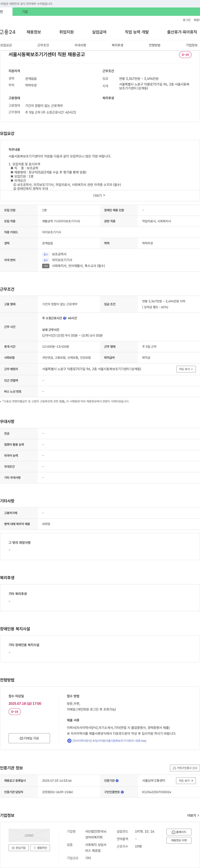Download the 입사지원 hwp résumé form

pyautogui.click(x=109, y=741)
